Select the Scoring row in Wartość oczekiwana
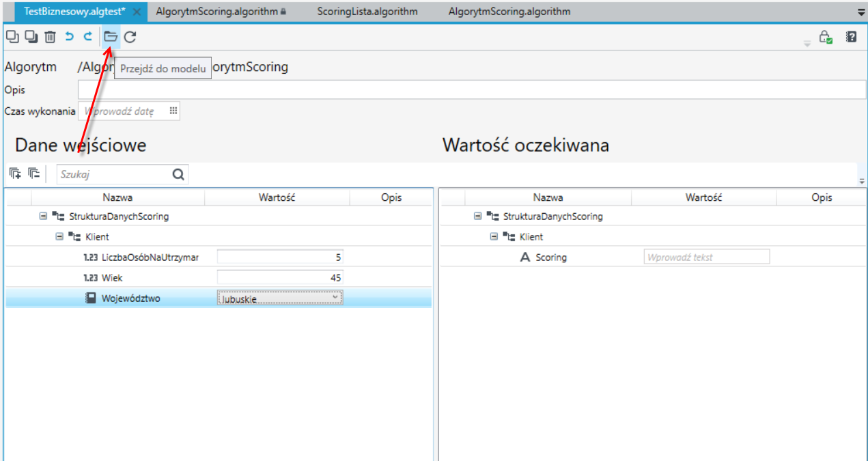868x461 pixels. [652, 257]
